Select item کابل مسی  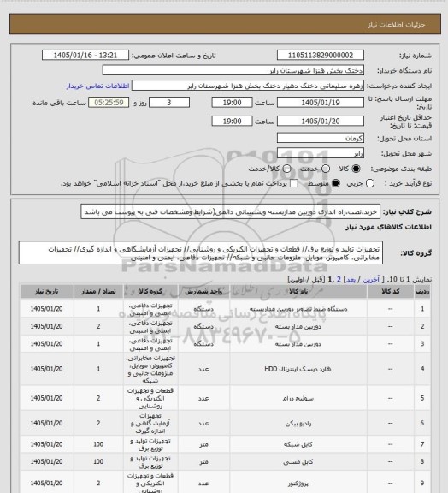298,462
